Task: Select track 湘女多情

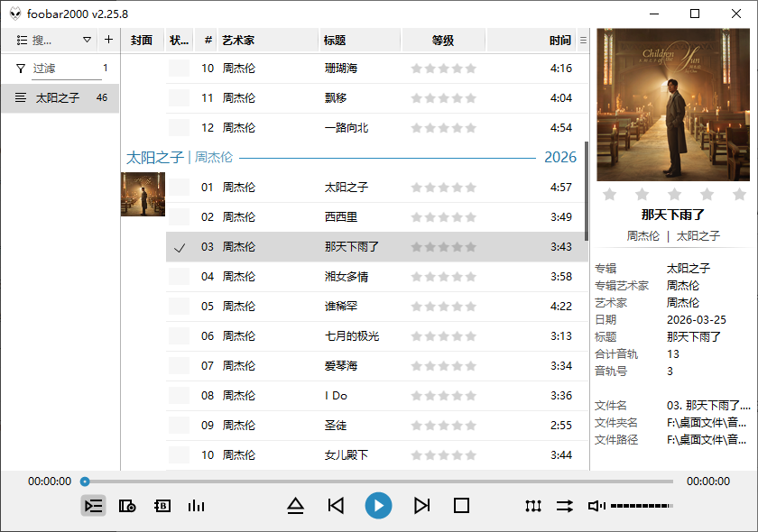Action: click(x=377, y=277)
